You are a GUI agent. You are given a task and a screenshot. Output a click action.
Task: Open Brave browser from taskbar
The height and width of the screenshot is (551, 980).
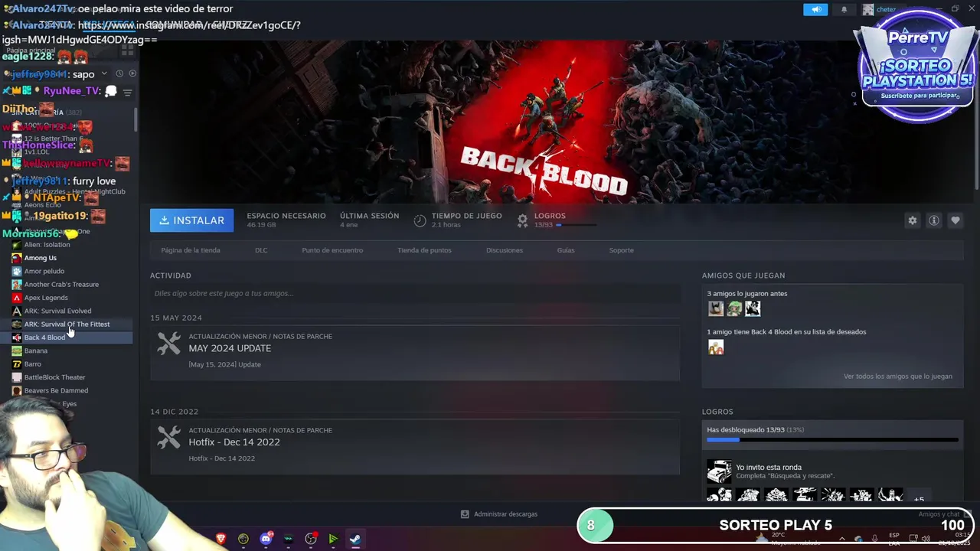pos(221,539)
